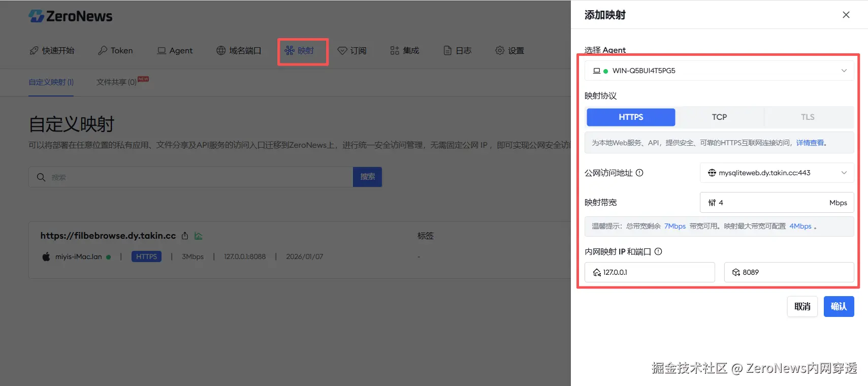Select the TCP protocol option
This screenshot has width=868, height=386.
(719, 117)
